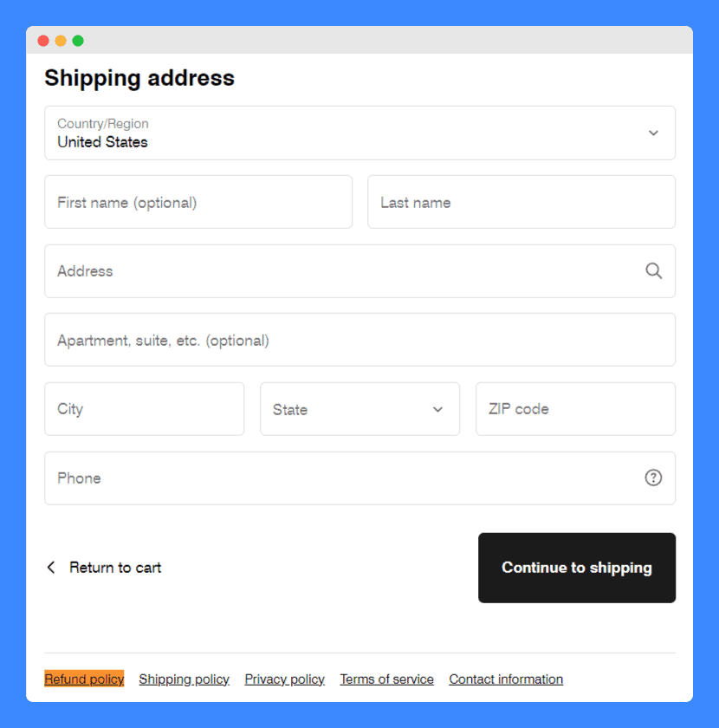
Task: Select the Apartment, suite field
Action: tap(359, 340)
